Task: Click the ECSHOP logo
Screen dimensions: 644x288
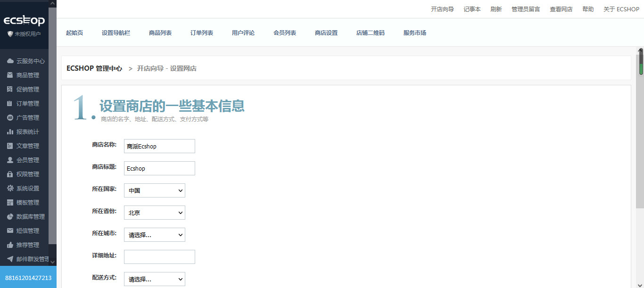Action: pos(24,20)
